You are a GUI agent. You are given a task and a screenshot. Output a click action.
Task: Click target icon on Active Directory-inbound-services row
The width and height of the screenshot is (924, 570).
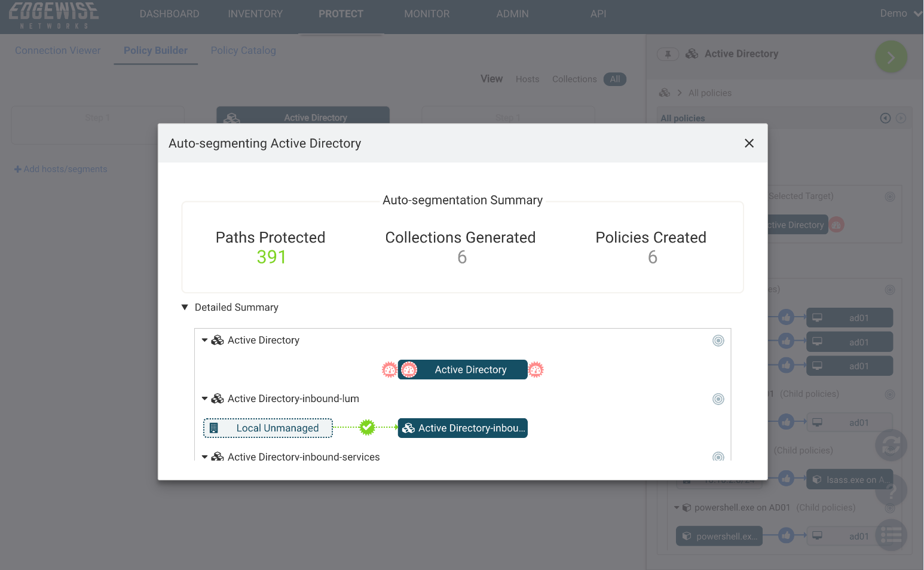click(x=718, y=457)
